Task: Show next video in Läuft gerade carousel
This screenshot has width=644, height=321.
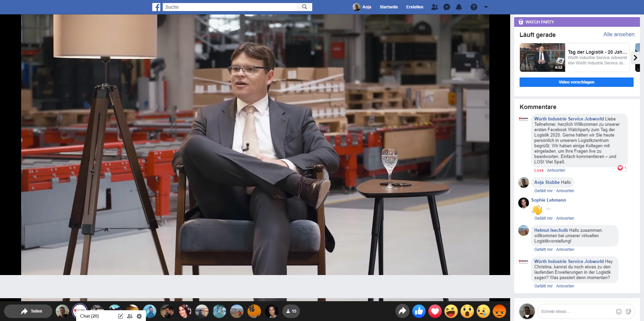Action: [x=635, y=58]
